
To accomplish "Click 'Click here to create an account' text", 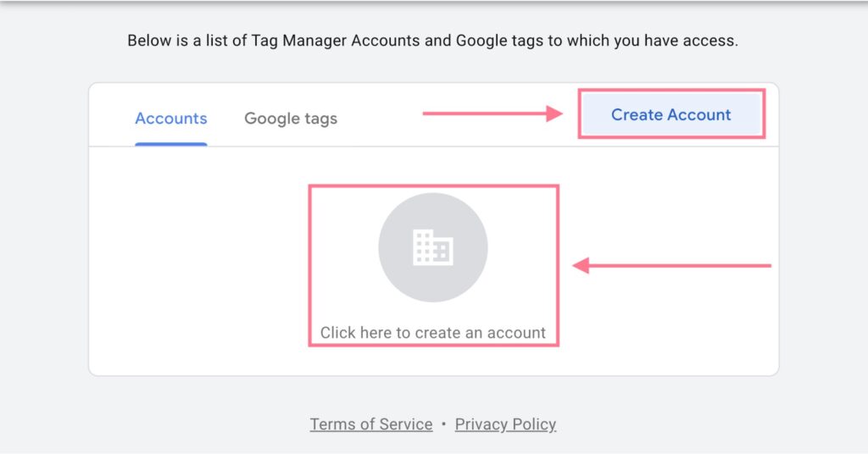I will tap(433, 332).
